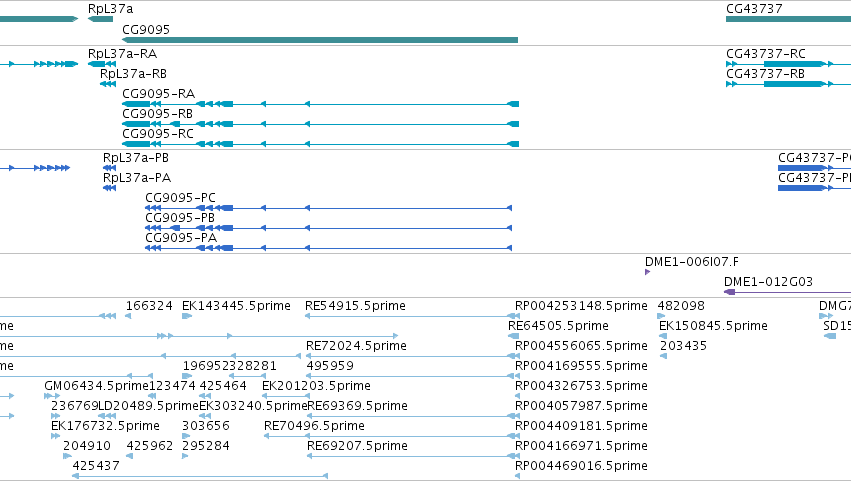The image size is (851, 481).
Task: Click the EK143445.5prime EST label
Action: click(236, 306)
